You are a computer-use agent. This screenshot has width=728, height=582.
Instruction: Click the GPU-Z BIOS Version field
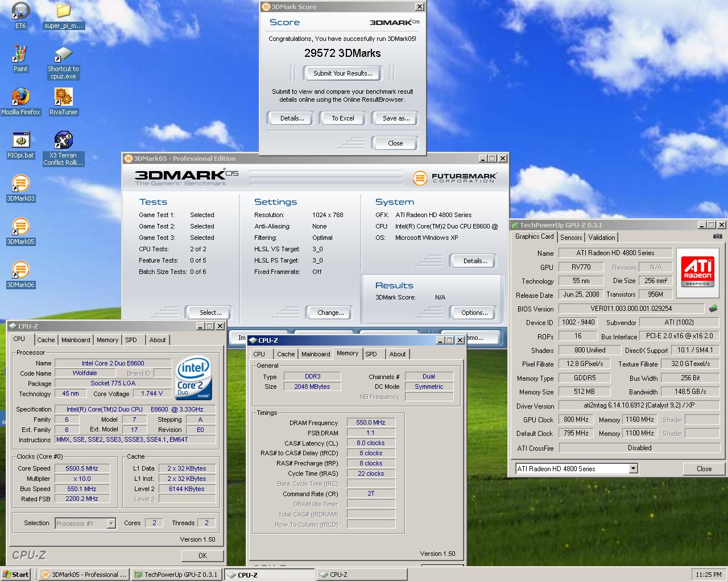(x=631, y=309)
